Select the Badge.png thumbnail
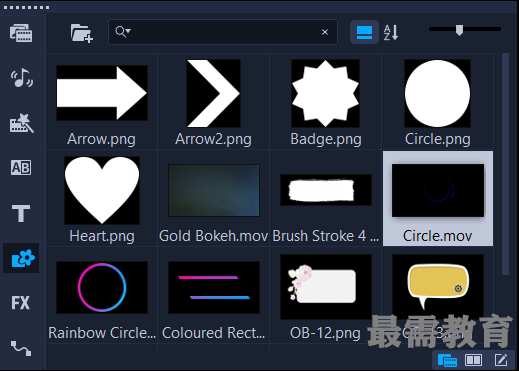The image size is (519, 371). point(325,93)
